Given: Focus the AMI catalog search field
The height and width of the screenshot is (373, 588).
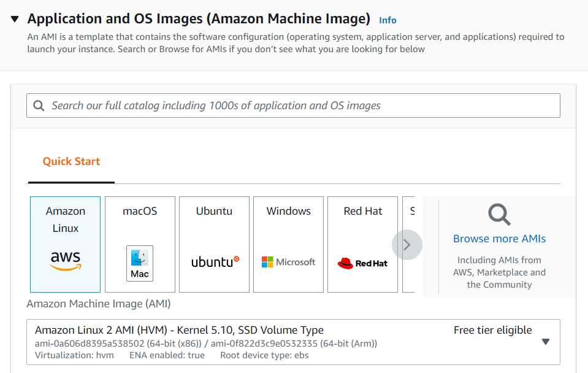Looking at the screenshot, I should coord(300,106).
